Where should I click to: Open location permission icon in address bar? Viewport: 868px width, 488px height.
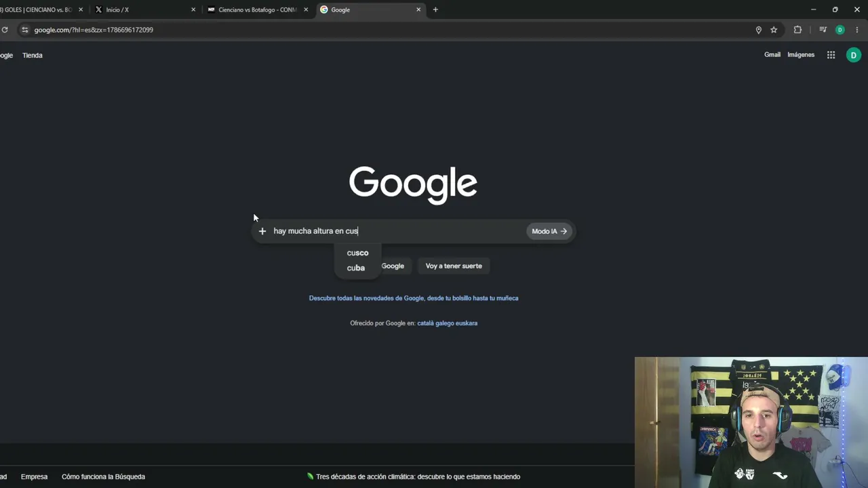tap(759, 30)
